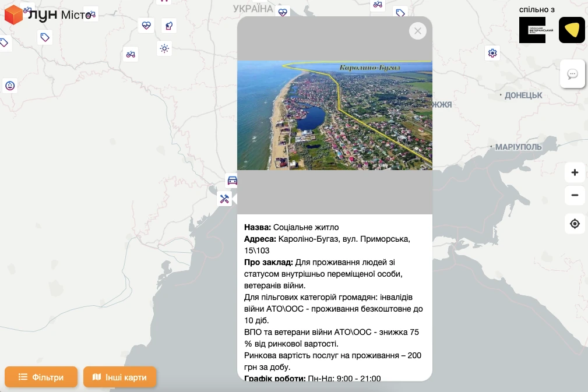
Task: Open the Інші карти maps menu
Action: pyautogui.click(x=119, y=377)
